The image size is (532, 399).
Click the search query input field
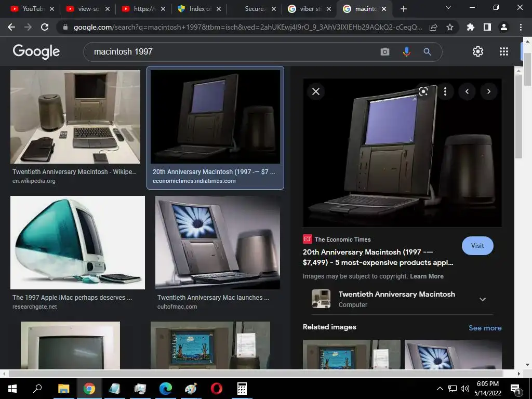(234, 51)
